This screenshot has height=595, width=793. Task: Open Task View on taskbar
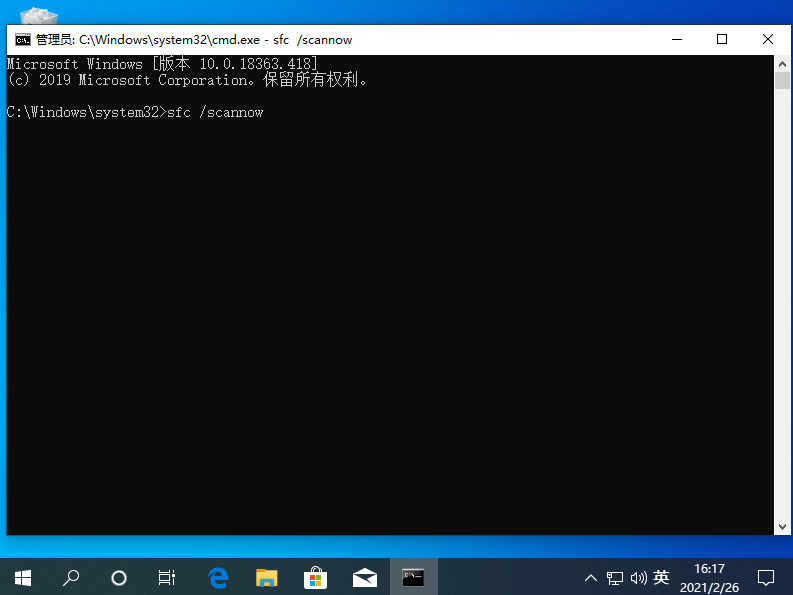[166, 577]
